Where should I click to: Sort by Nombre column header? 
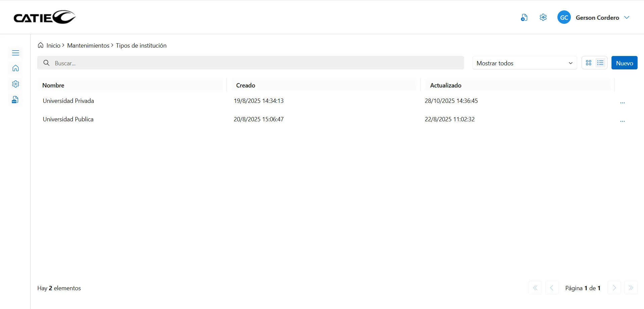point(53,85)
